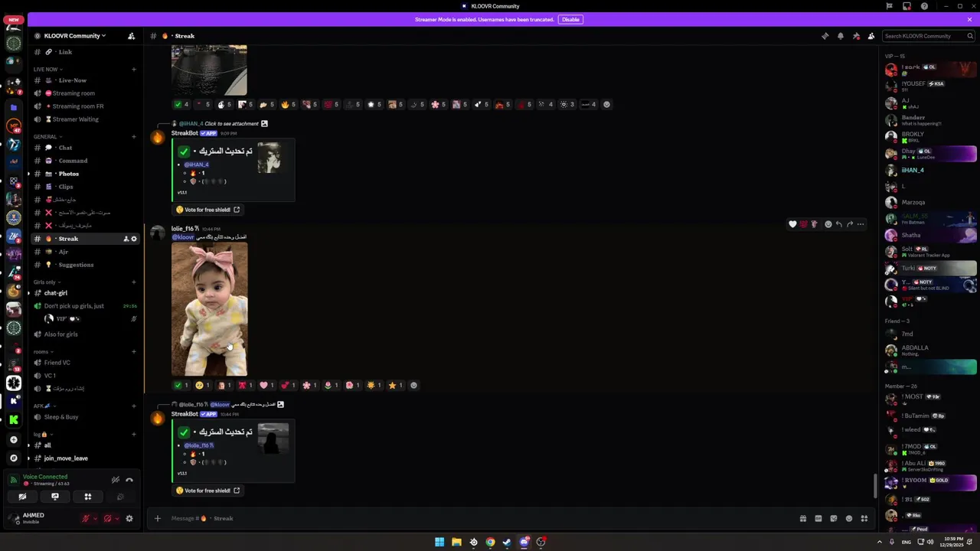The height and width of the screenshot is (551, 980).
Task: Click lower Vote for free shield! button
Action: [208, 491]
